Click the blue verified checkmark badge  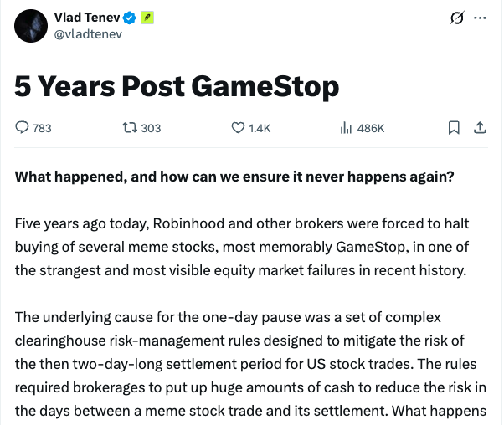130,18
